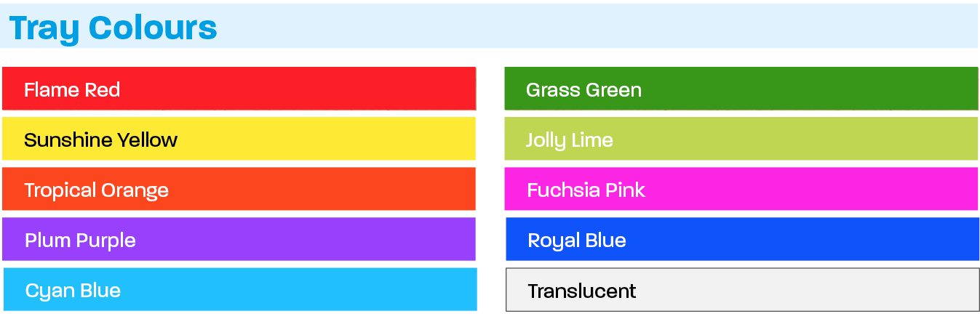Click the 'Grass Green' label text
The height and width of the screenshot is (319, 980).
[x=583, y=90]
